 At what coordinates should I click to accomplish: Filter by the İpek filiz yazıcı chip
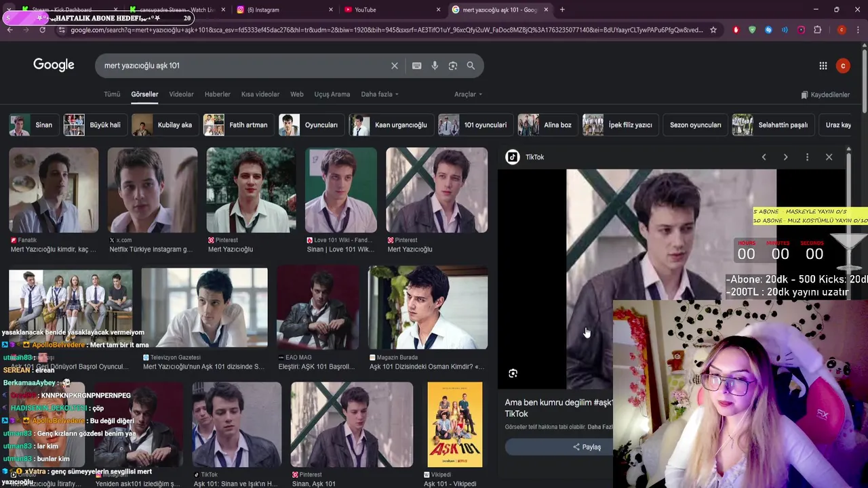(619, 125)
